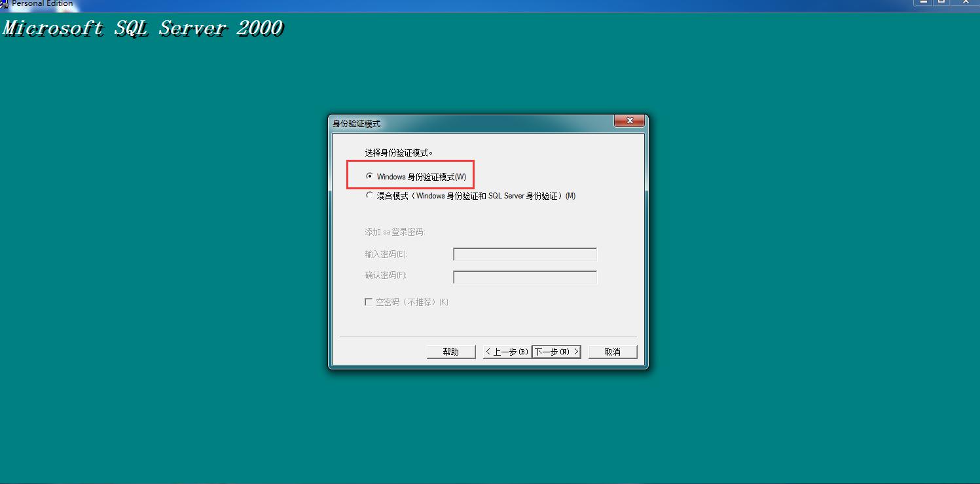The width and height of the screenshot is (980, 484).
Task: Enable the 空密码（不推荐） checkbox
Action: tap(369, 301)
